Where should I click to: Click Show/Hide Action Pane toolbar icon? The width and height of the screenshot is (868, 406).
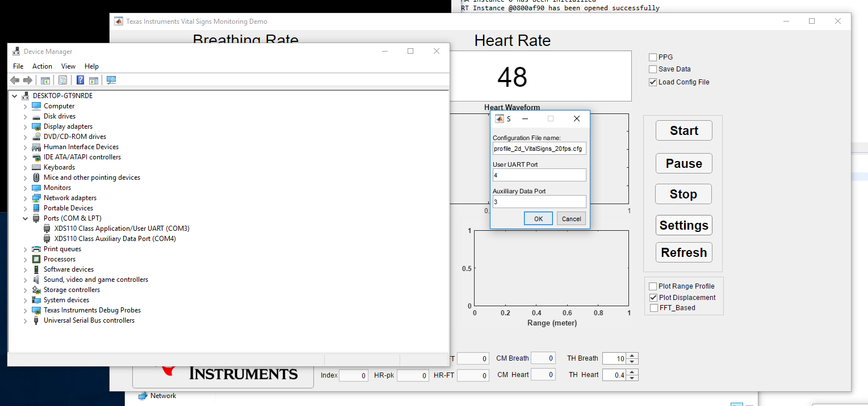[x=94, y=81]
